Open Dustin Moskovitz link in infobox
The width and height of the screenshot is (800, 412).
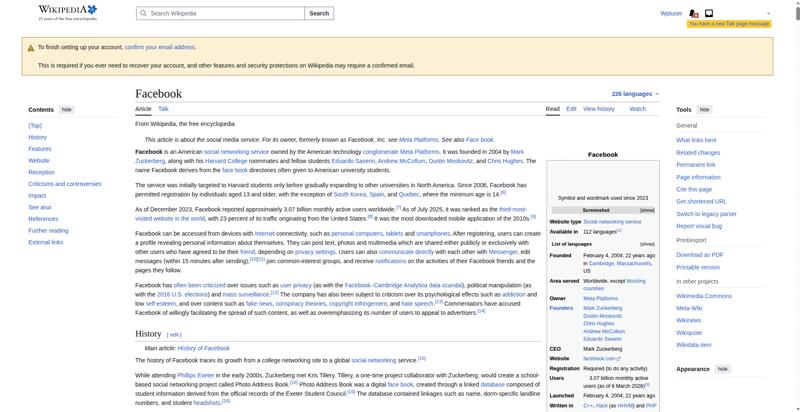[x=603, y=316]
